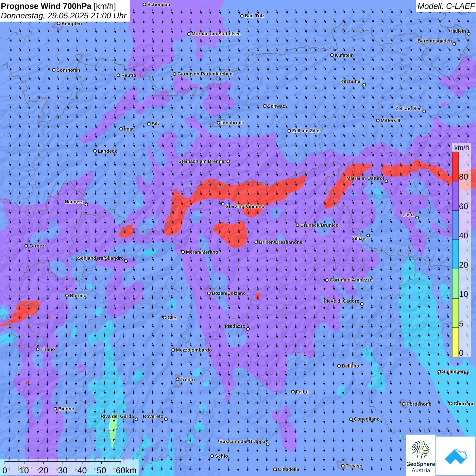Click the Cles label
Viewport: 476px width, 476px height.
tap(172, 318)
